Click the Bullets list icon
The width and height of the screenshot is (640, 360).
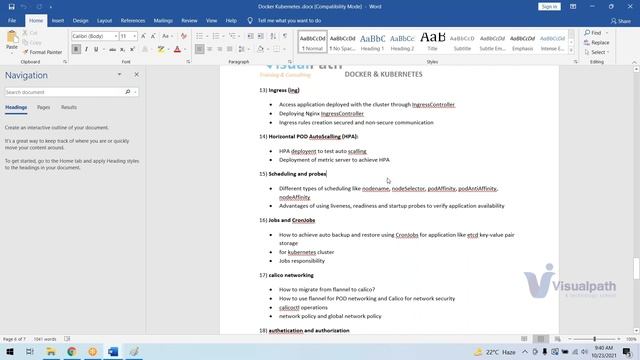coord(199,36)
